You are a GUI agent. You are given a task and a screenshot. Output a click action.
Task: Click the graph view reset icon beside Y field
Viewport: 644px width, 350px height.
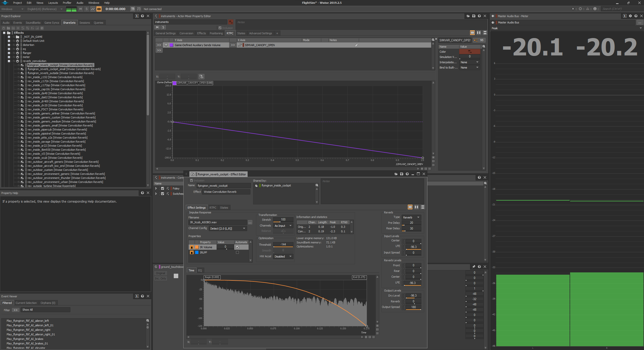pyautogui.click(x=201, y=77)
